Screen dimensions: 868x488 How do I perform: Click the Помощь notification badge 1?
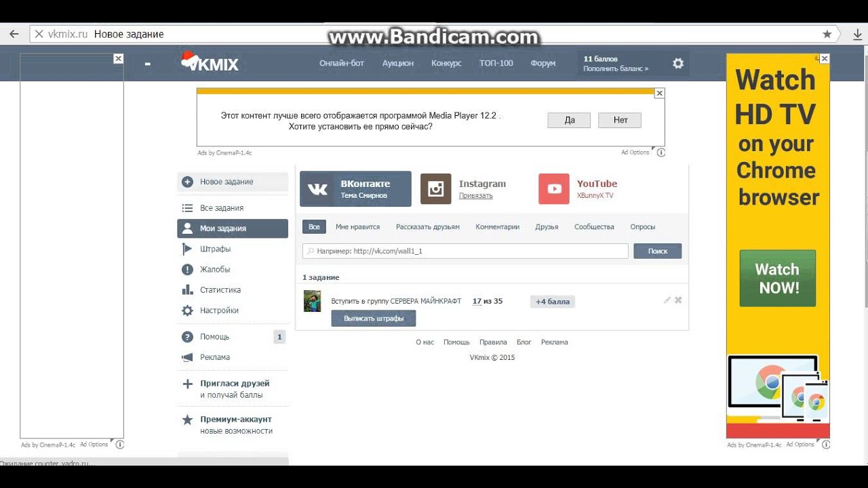(x=279, y=337)
